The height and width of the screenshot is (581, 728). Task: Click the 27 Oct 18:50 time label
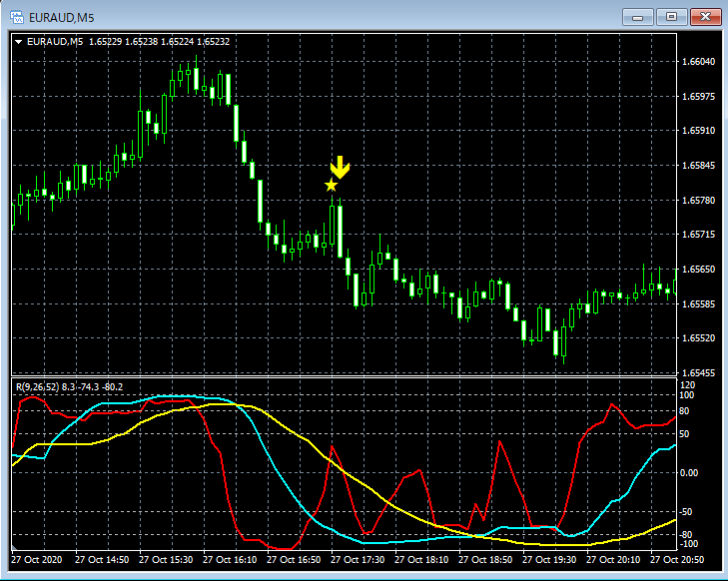(x=485, y=560)
